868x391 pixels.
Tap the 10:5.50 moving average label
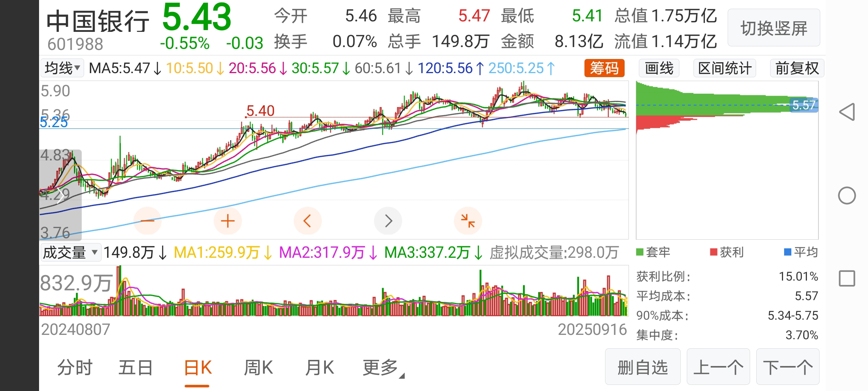tap(195, 68)
